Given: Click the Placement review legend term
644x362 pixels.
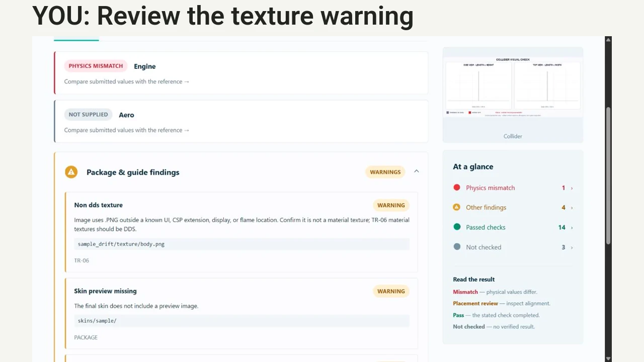Looking at the screenshot, I should point(475,304).
